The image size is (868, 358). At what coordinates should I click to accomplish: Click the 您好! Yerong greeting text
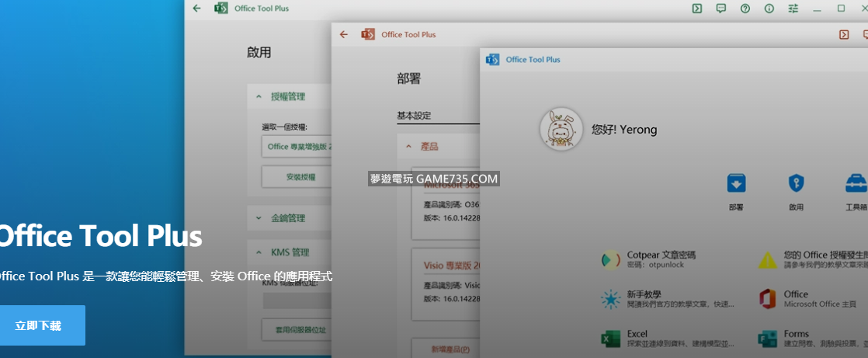(624, 130)
